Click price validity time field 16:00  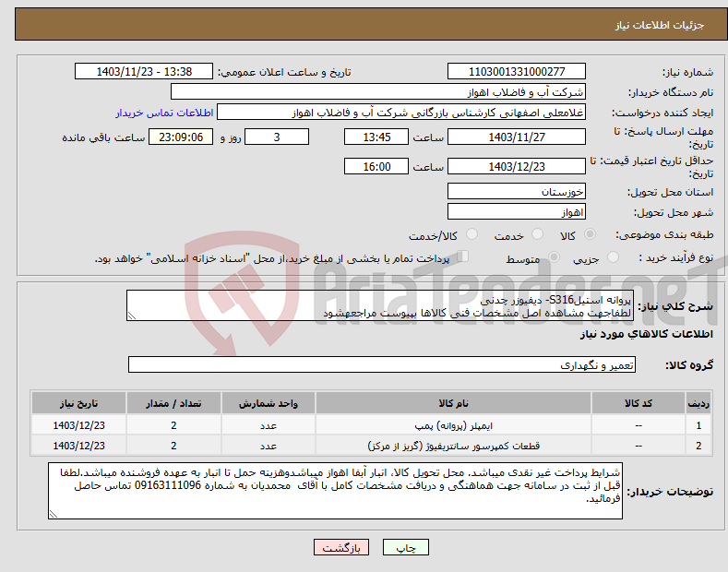pyautogui.click(x=376, y=166)
